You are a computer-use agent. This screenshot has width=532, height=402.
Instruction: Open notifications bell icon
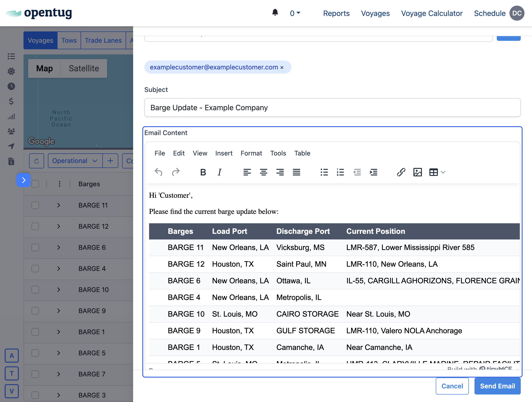(275, 12)
